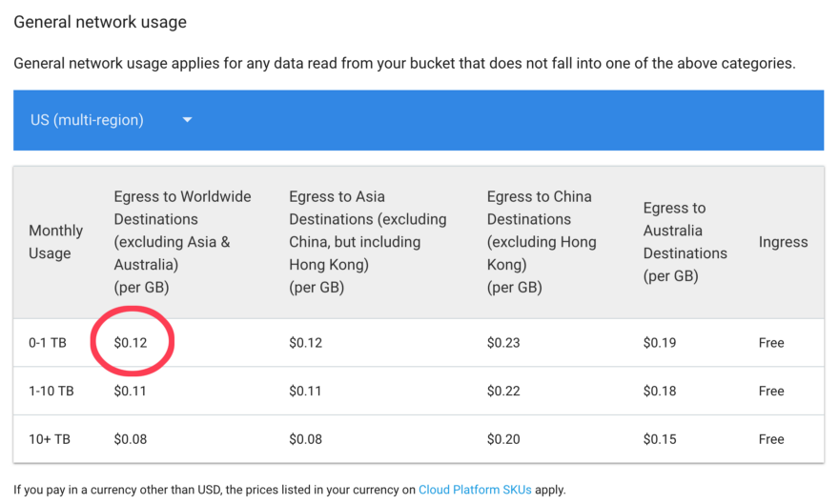Select the 1-10 TB usage row label

tap(51, 391)
